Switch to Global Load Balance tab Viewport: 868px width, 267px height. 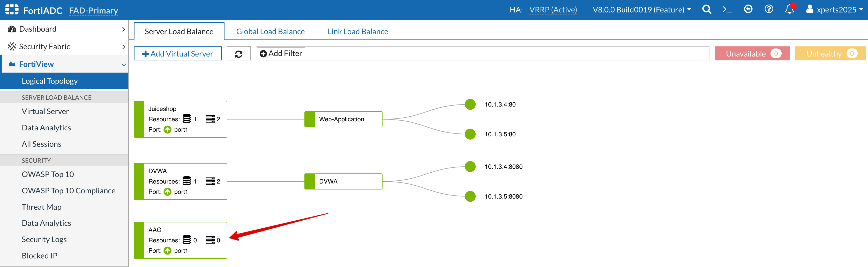pyautogui.click(x=270, y=31)
